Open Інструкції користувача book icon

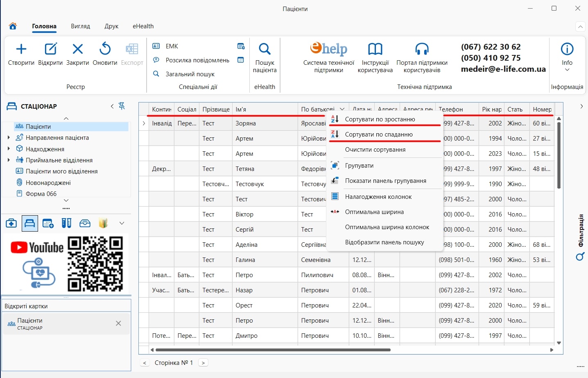375,49
